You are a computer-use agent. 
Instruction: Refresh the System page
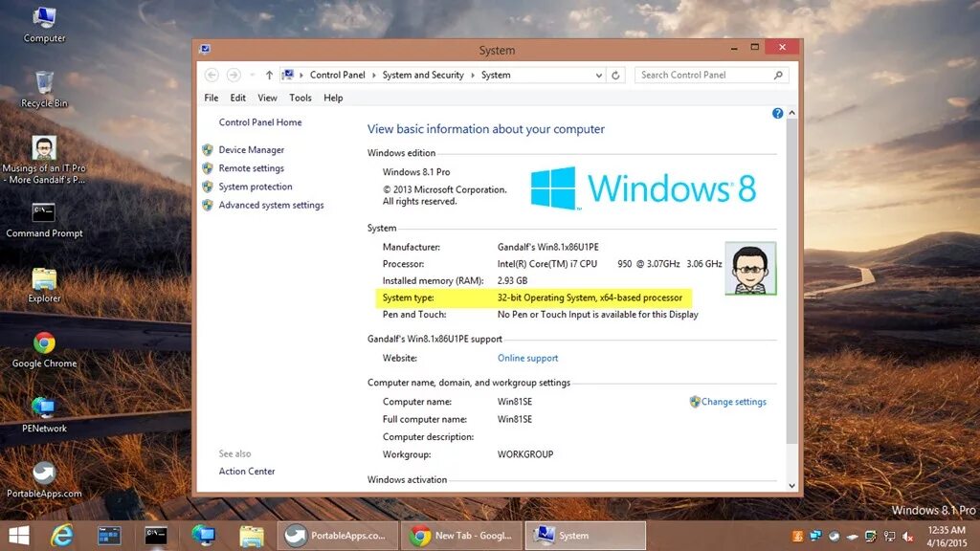pos(615,75)
